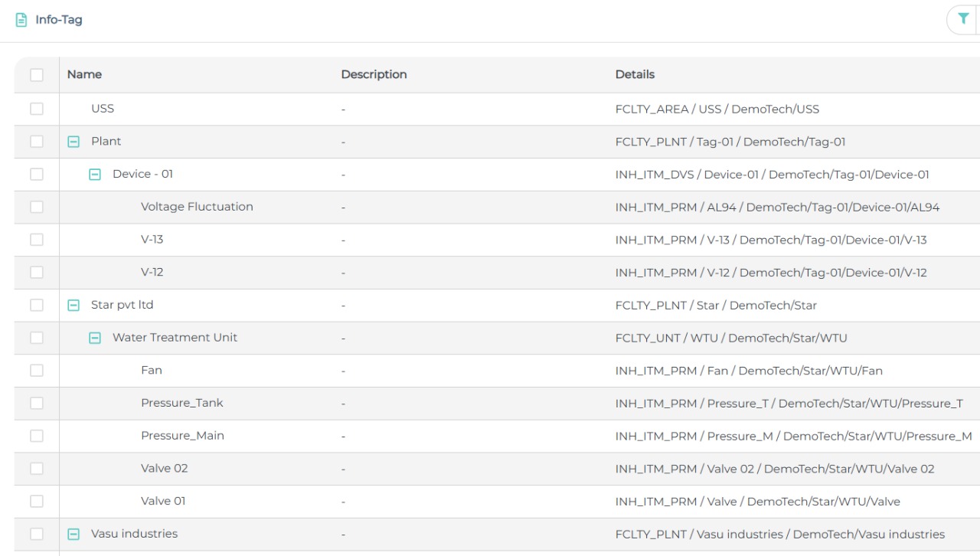Tick the checkbox for Pressure_Tank
Image resolution: width=980 pixels, height=556 pixels.
37,403
